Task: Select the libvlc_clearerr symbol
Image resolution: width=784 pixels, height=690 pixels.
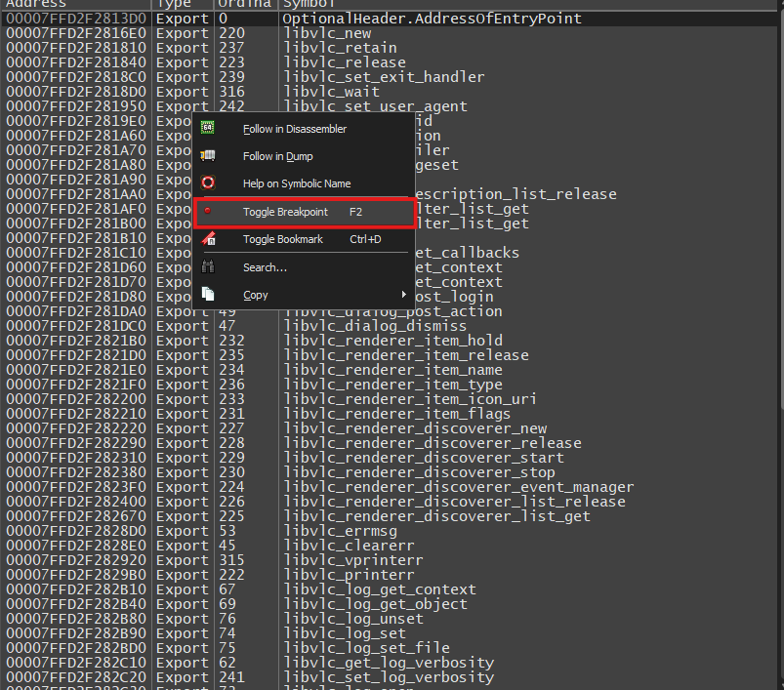Action: pyautogui.click(x=349, y=546)
